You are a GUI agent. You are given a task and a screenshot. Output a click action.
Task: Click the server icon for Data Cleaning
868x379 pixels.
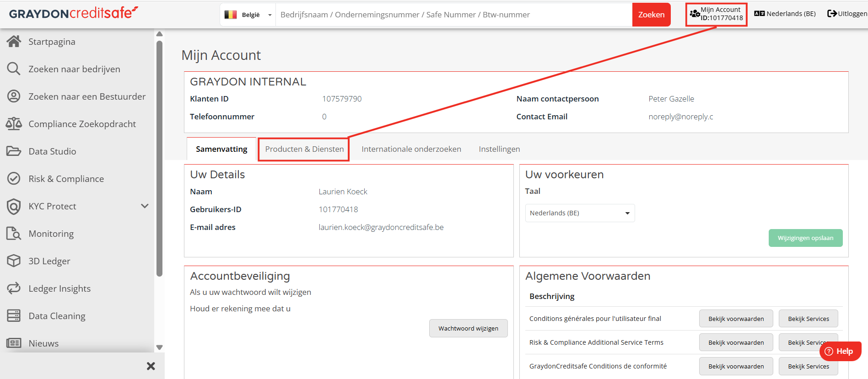[14, 316]
